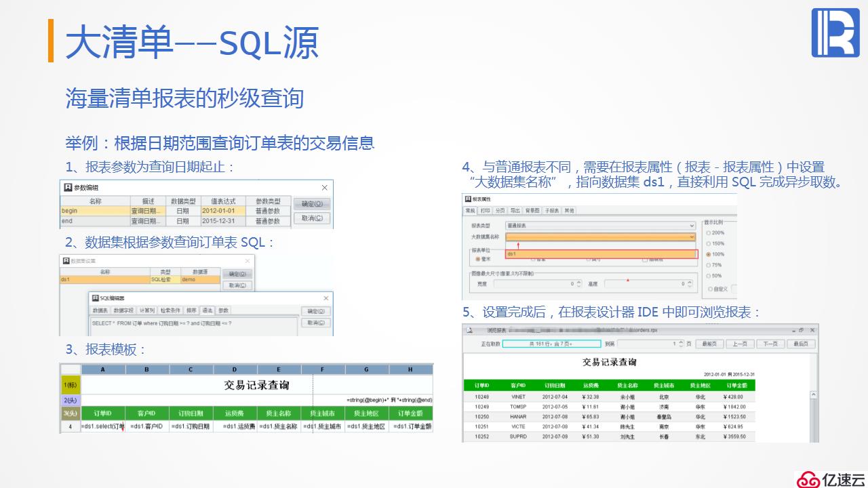Image resolution: width=868 pixels, height=488 pixels.
Task: Select row header 3(头) in template
Action: [x=70, y=413]
